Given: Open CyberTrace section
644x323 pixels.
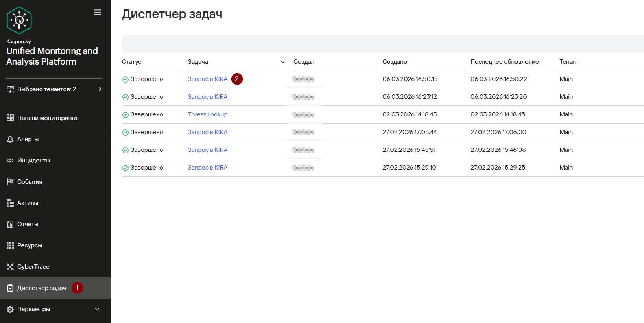Looking at the screenshot, I should tap(33, 267).
